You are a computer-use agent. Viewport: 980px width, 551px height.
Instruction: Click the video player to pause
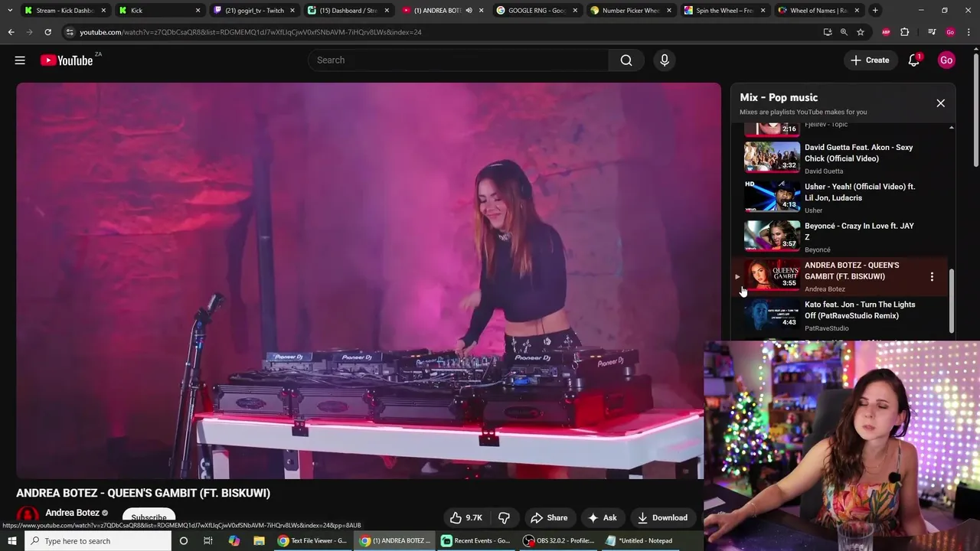pyautogui.click(x=368, y=281)
